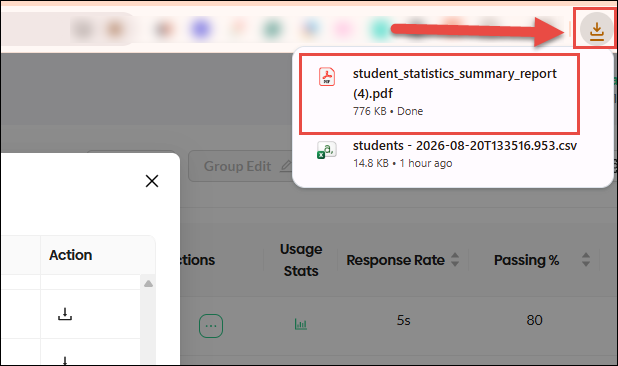This screenshot has height=366, width=618.
Task: Click the CSV spreadsheet file icon
Action: click(x=327, y=150)
